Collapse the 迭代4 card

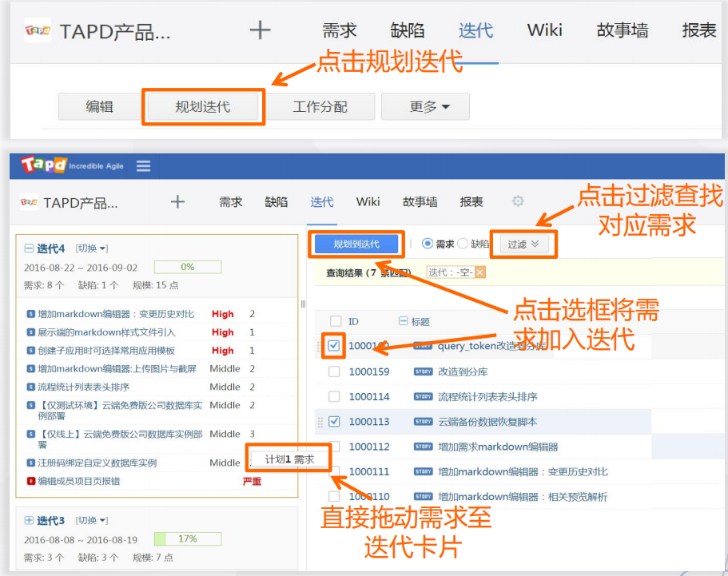[29, 248]
